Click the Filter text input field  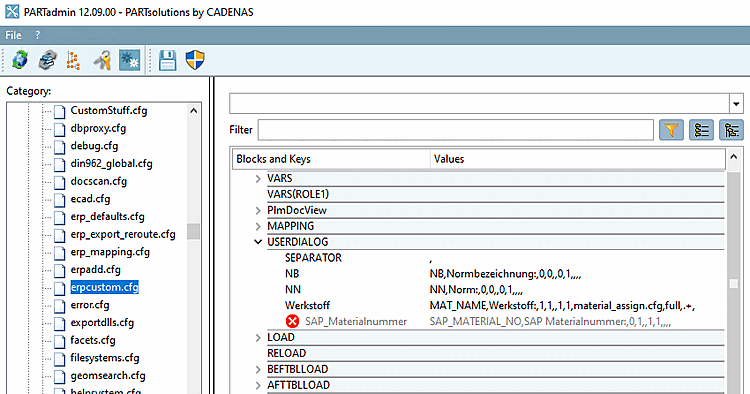[455, 130]
